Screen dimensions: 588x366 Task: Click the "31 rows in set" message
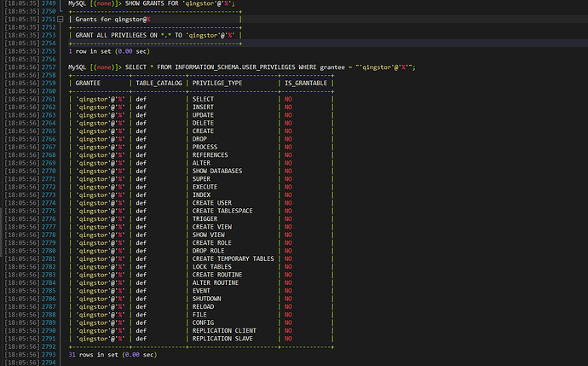point(112,354)
